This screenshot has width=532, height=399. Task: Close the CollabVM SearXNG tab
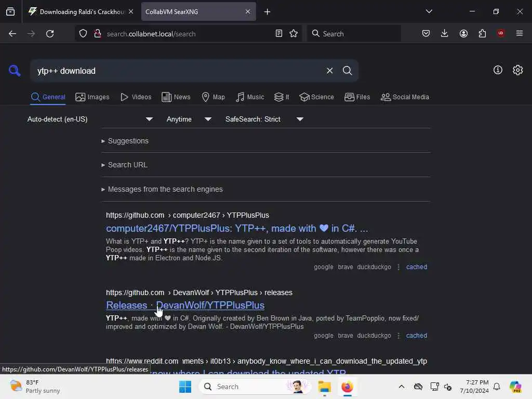[x=248, y=11]
